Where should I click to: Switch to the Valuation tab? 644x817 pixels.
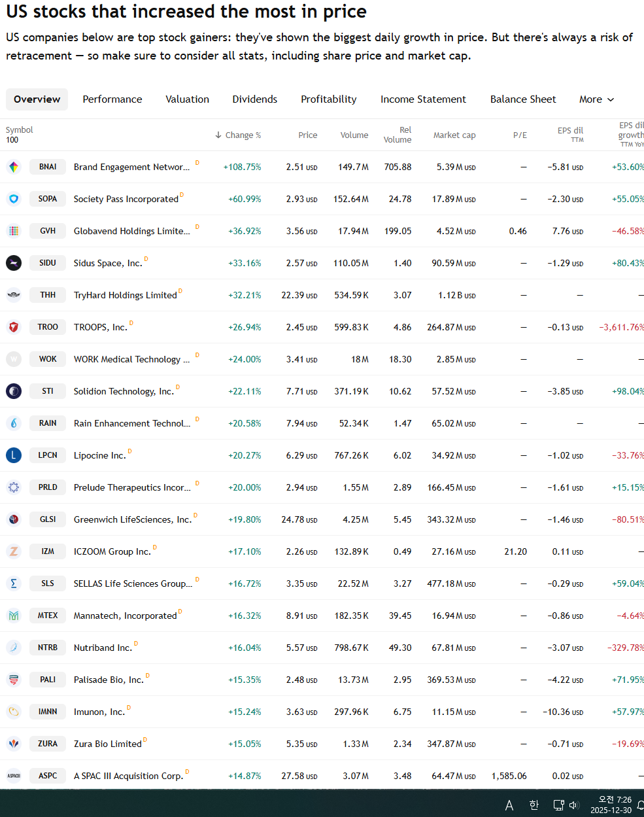[x=188, y=99]
